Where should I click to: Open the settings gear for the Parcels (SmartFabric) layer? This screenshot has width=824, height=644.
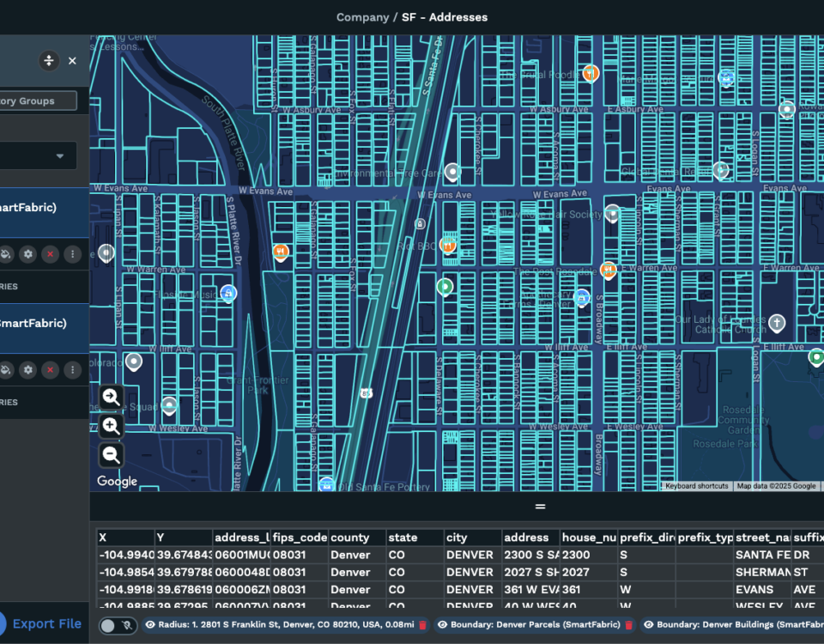click(27, 254)
